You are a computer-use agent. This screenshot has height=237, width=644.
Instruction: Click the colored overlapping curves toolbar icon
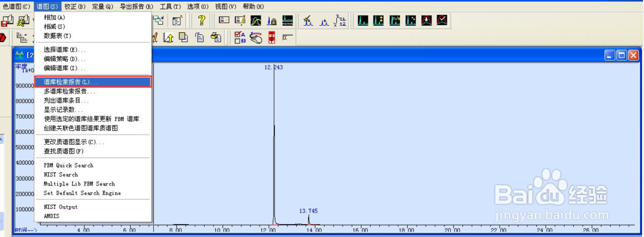(x=256, y=20)
